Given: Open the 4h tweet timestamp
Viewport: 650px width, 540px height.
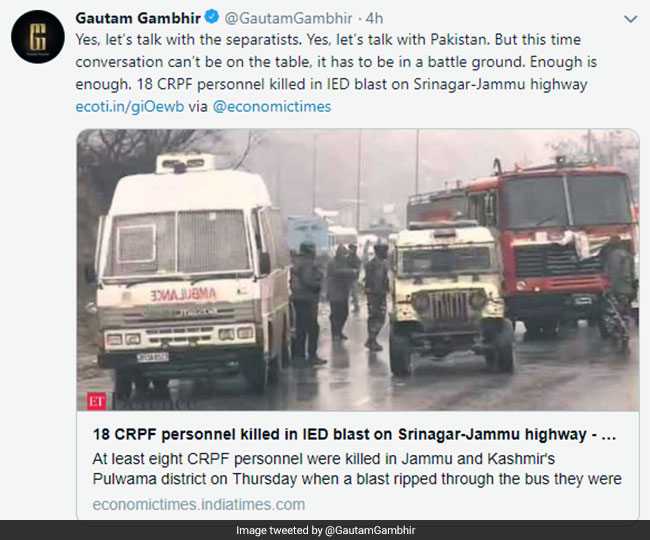Looking at the screenshot, I should click(x=374, y=18).
